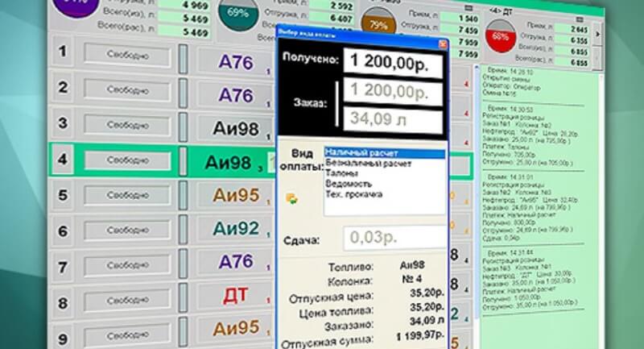The image size is (644, 349).
Task: Select the A76 fuel on pump 2
Action: point(236,95)
